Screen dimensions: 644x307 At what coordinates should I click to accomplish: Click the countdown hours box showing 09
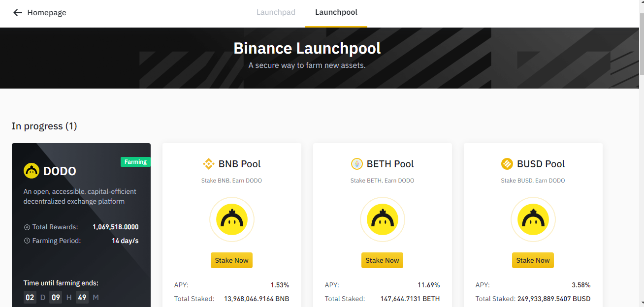[56, 297]
